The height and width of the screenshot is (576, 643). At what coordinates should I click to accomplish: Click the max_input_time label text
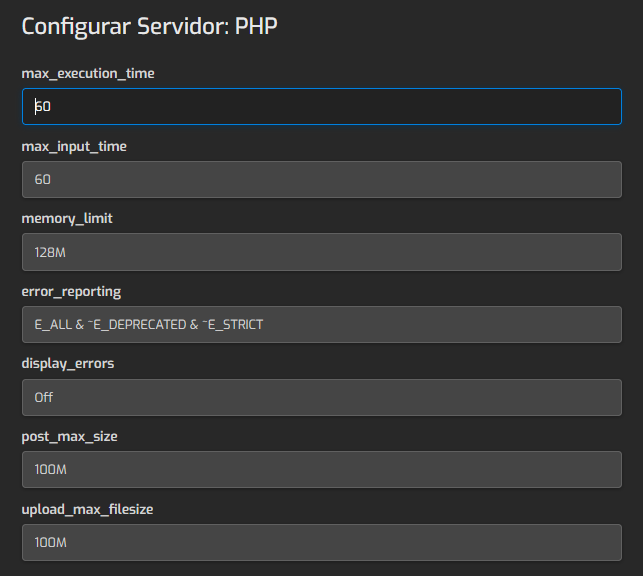pos(74,146)
